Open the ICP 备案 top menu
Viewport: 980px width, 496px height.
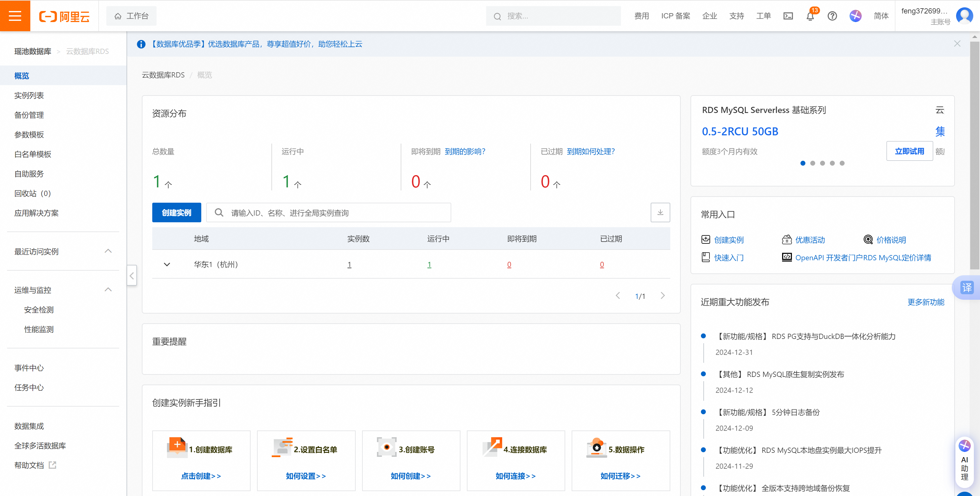tap(675, 16)
